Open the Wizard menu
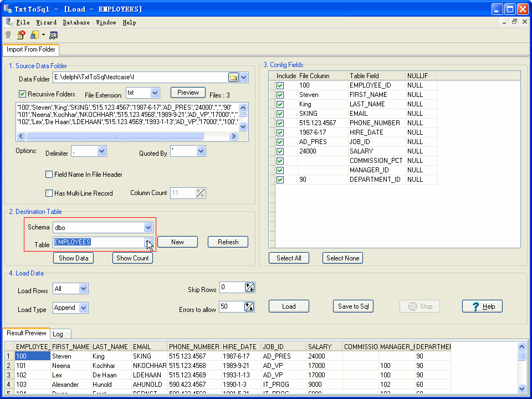 47,22
